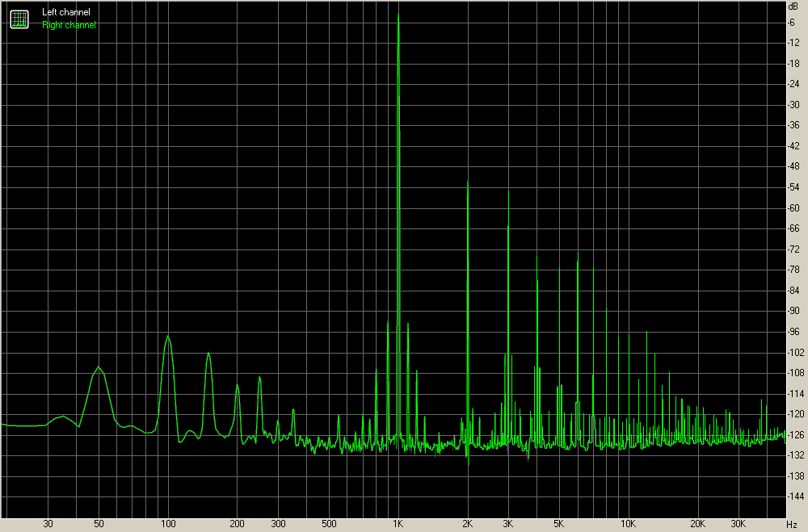Click the "-132" dB scale label
The height and width of the screenshot is (532, 808).
tap(795, 455)
